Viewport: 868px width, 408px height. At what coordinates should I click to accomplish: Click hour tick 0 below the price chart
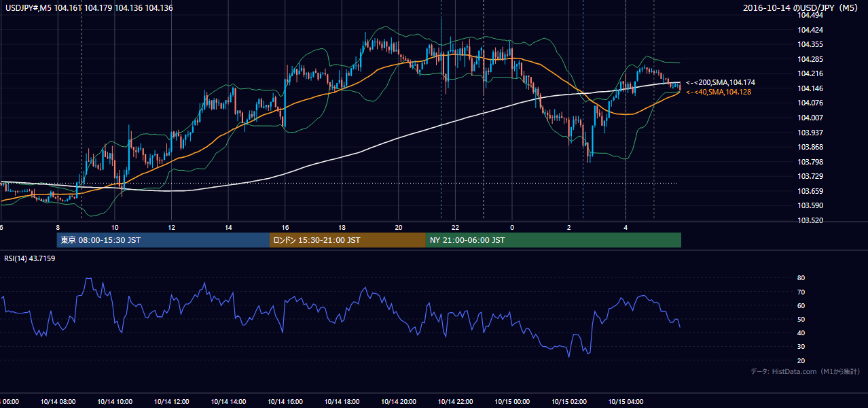512,227
